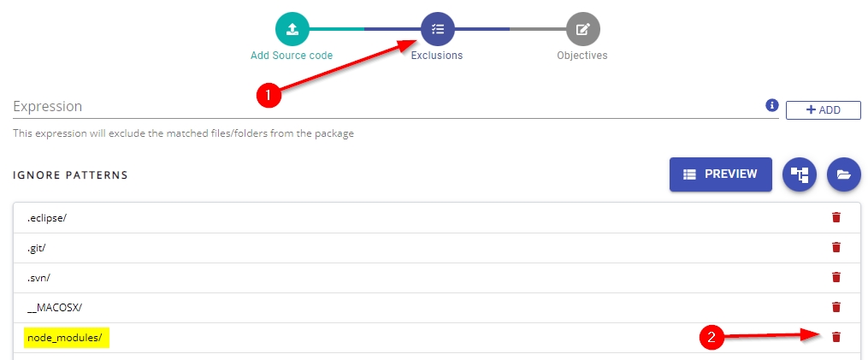Select the .eclipse/ pattern row text
The height and width of the screenshot is (360, 868).
47,218
